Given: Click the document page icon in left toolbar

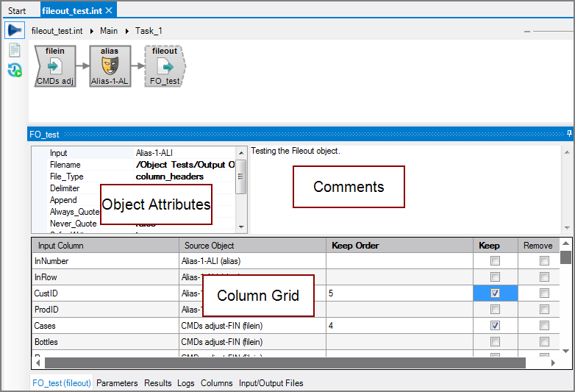Looking at the screenshot, I should [15, 51].
